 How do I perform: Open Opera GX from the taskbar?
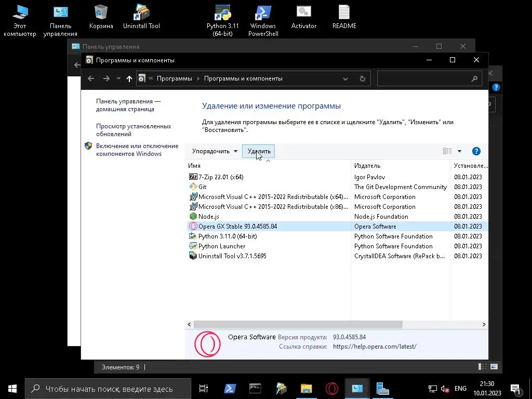pyautogui.click(x=331, y=389)
